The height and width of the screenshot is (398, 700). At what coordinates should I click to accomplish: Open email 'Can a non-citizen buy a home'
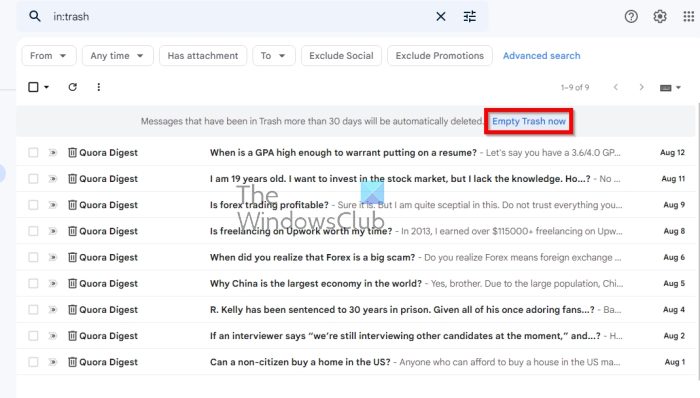pyautogui.click(x=356, y=362)
